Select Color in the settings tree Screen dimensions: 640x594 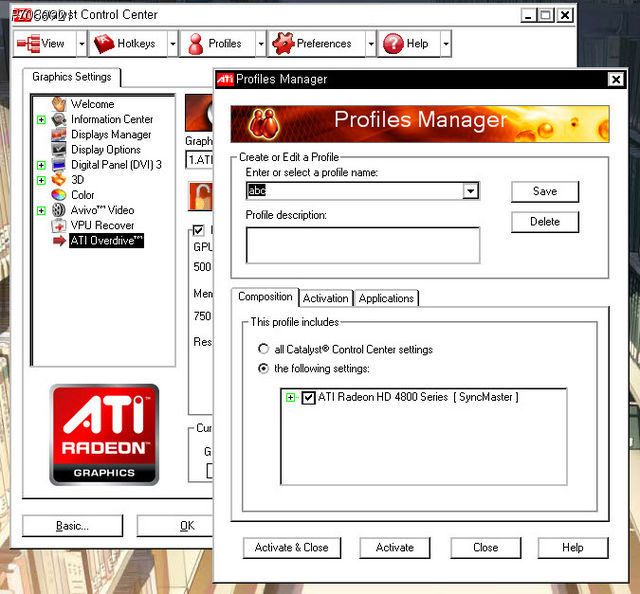coord(82,195)
